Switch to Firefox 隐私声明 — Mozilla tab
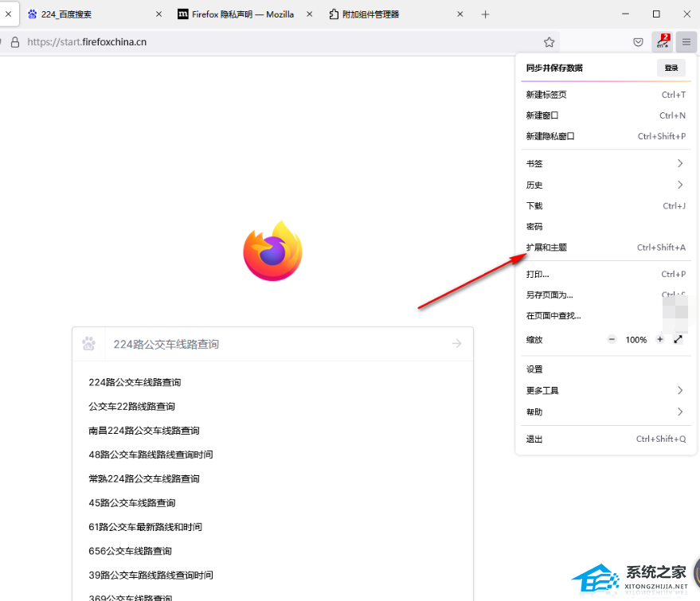Image resolution: width=700 pixels, height=601 pixels. click(244, 14)
